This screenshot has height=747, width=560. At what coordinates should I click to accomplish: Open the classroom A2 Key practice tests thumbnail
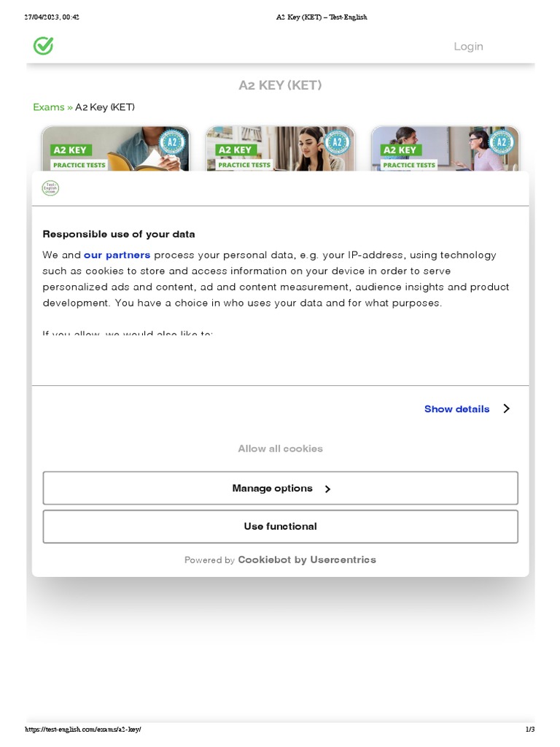click(446, 148)
